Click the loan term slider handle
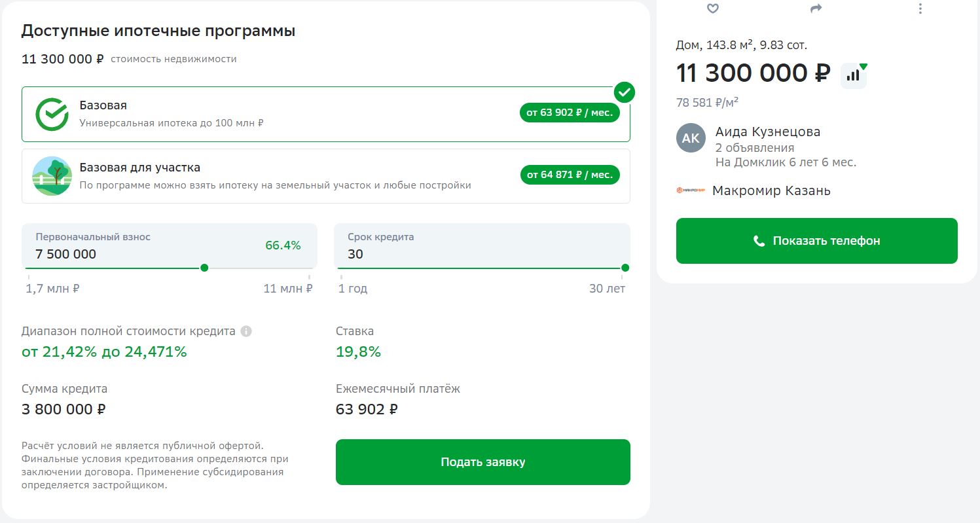This screenshot has width=980, height=523. (625, 268)
